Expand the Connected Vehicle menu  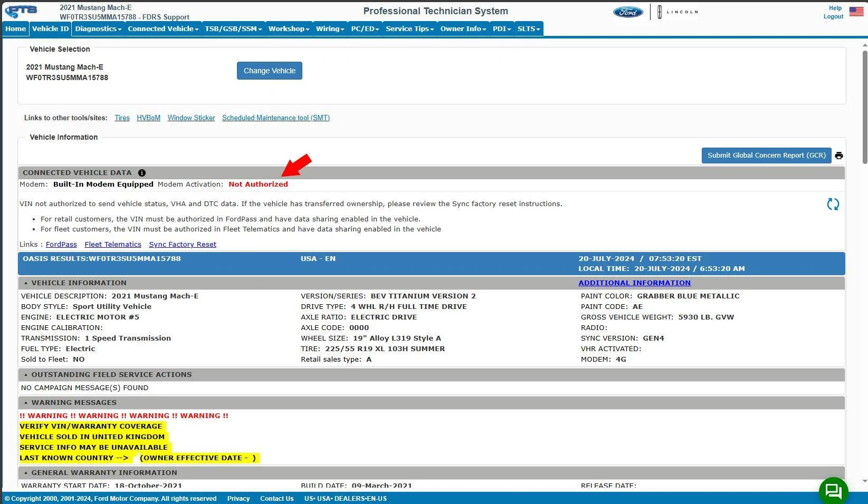[x=163, y=28]
